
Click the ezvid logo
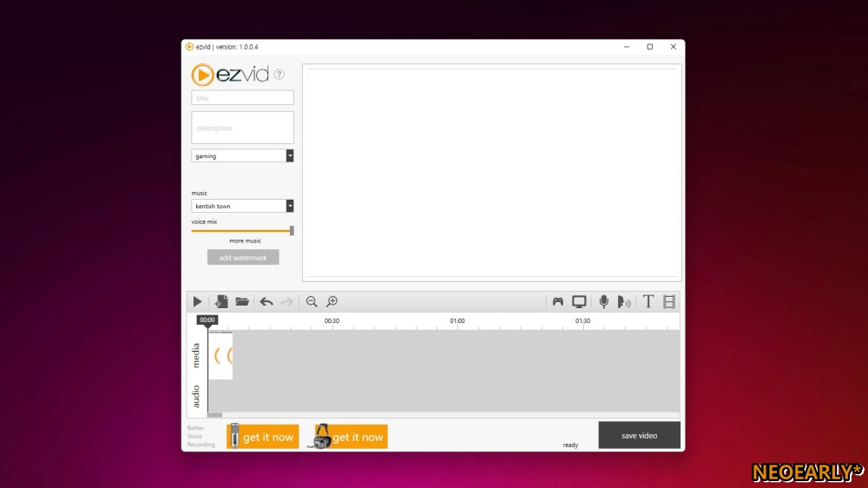[230, 74]
